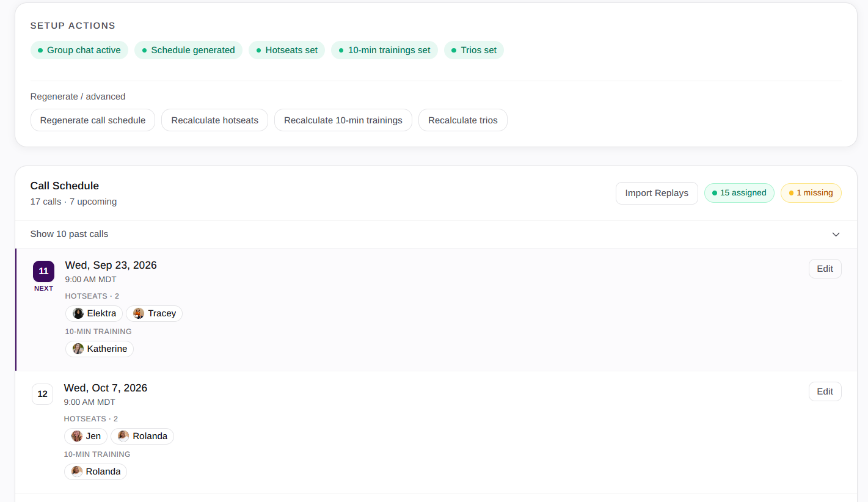Click Jen's avatar in call 12
Viewport: 868px width, 502px height.
[x=77, y=436]
